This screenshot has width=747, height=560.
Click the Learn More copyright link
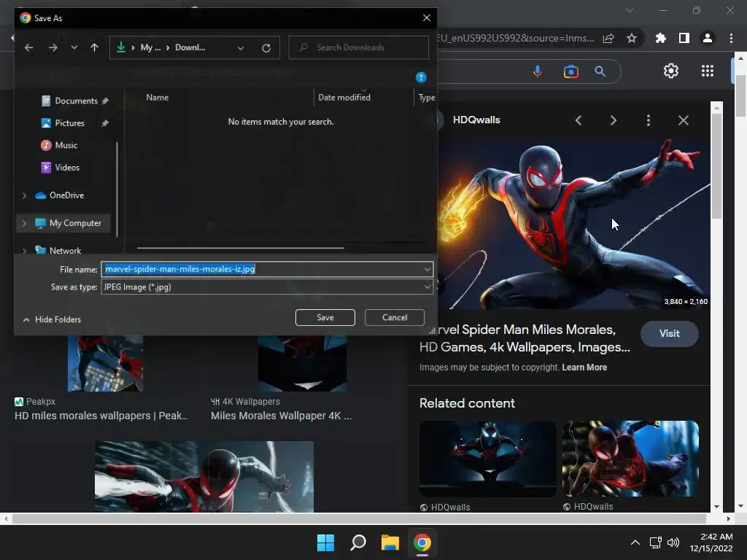point(584,367)
